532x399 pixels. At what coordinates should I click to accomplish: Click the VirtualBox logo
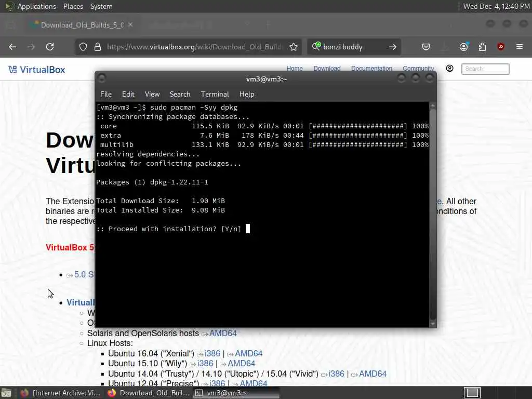click(x=37, y=70)
